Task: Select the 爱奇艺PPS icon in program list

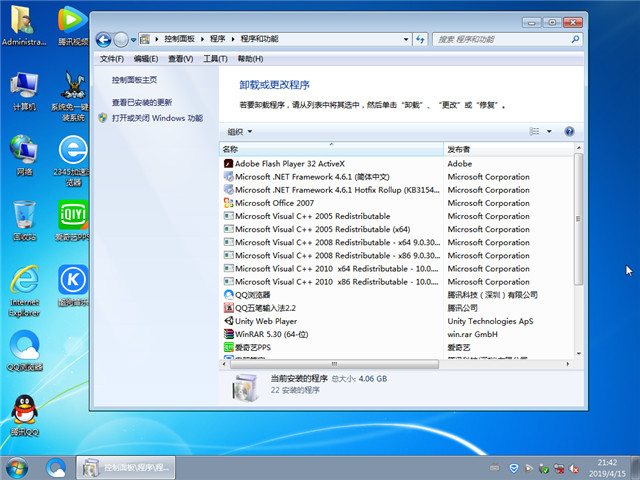Action: (x=229, y=347)
